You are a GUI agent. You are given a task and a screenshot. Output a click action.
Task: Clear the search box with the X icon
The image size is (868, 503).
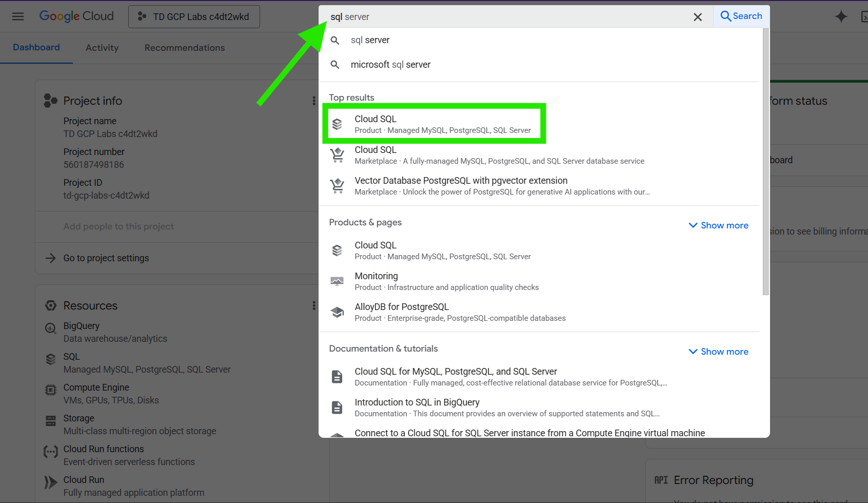[697, 17]
